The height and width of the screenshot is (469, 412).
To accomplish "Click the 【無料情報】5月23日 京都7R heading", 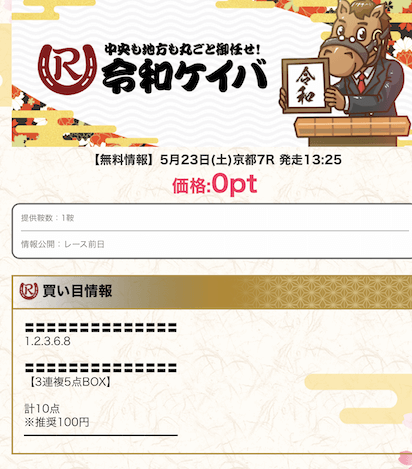I will point(217,160).
